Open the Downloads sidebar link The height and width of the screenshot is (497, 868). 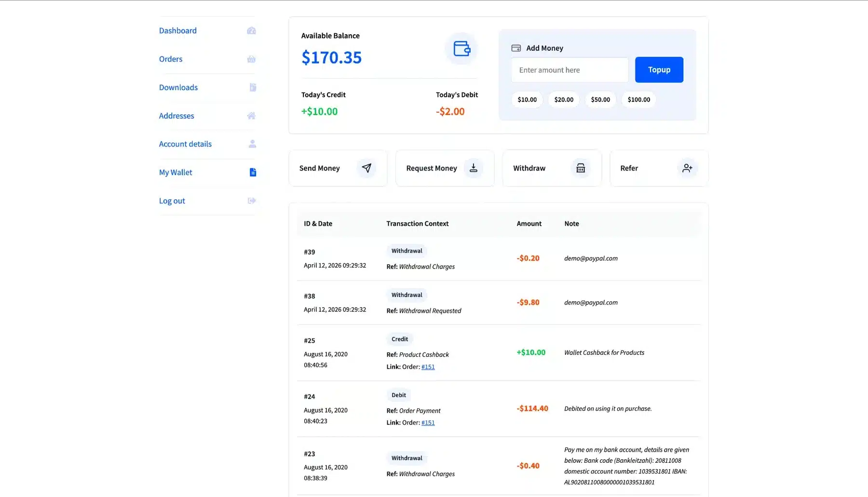(178, 87)
